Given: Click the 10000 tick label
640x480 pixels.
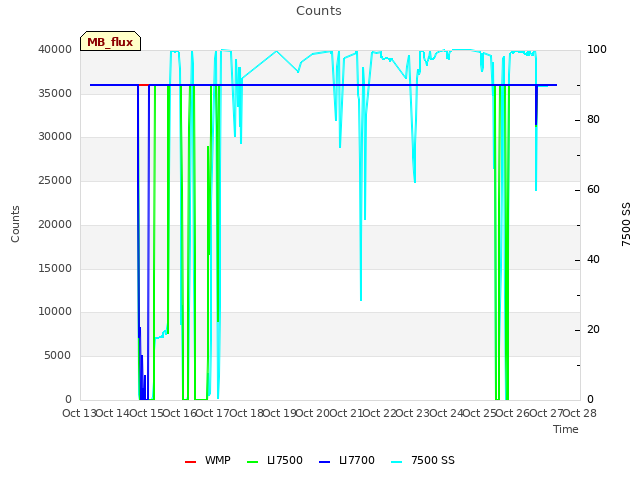Looking at the screenshot, I should (x=55, y=311).
